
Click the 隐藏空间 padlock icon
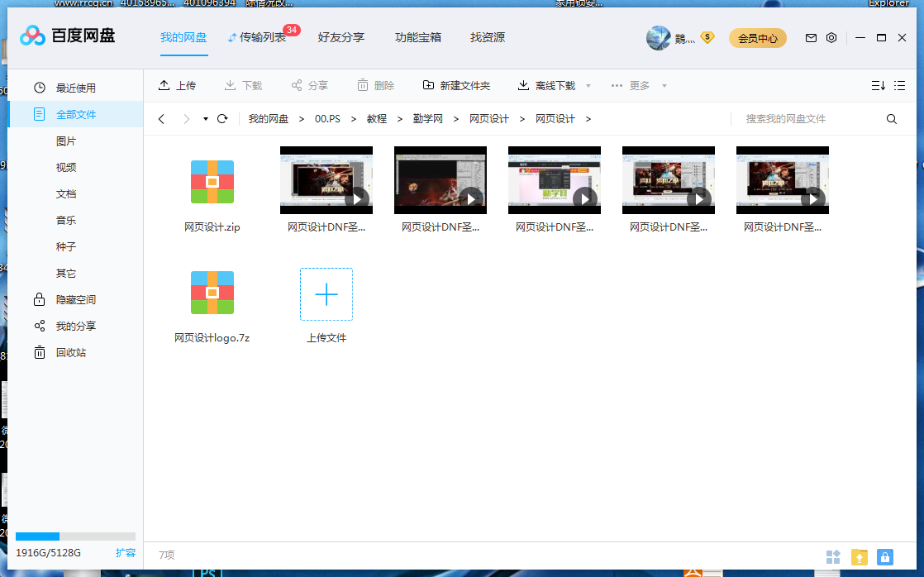point(40,299)
